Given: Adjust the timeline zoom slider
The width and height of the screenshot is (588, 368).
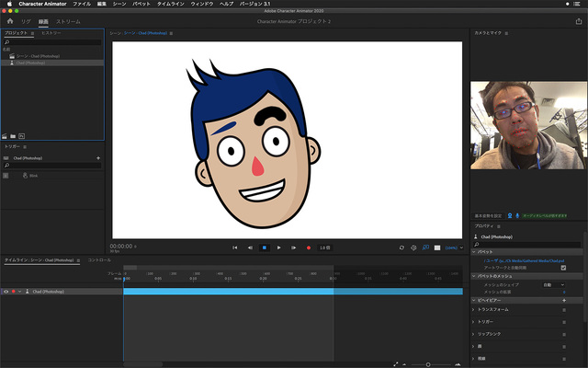Looking at the screenshot, I should coord(428,364).
